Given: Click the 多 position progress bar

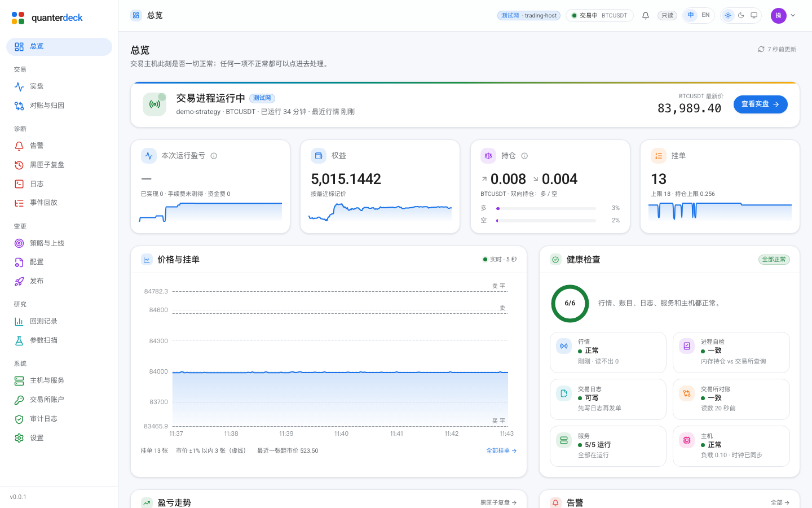Looking at the screenshot, I should tap(546, 208).
